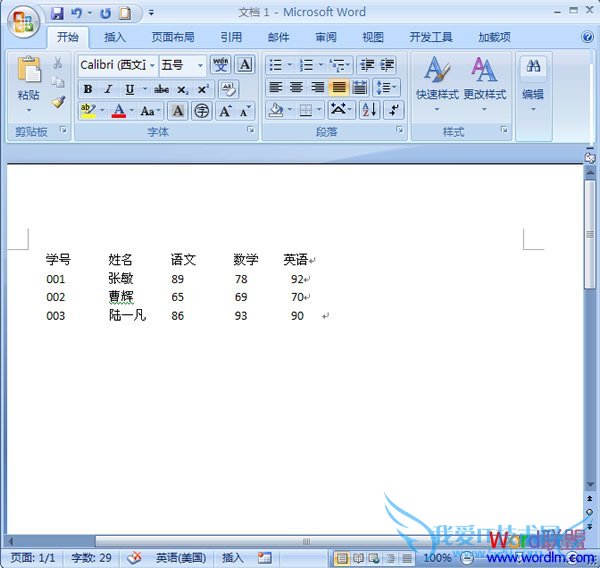Image resolution: width=600 pixels, height=568 pixels.
Task: Redo with the circular arrow icon
Action: (105, 14)
